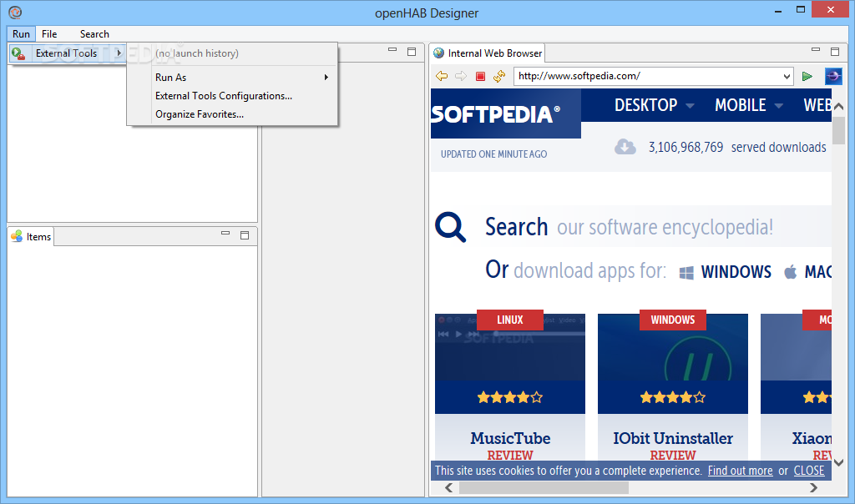Click the Windows logo icon

(686, 272)
